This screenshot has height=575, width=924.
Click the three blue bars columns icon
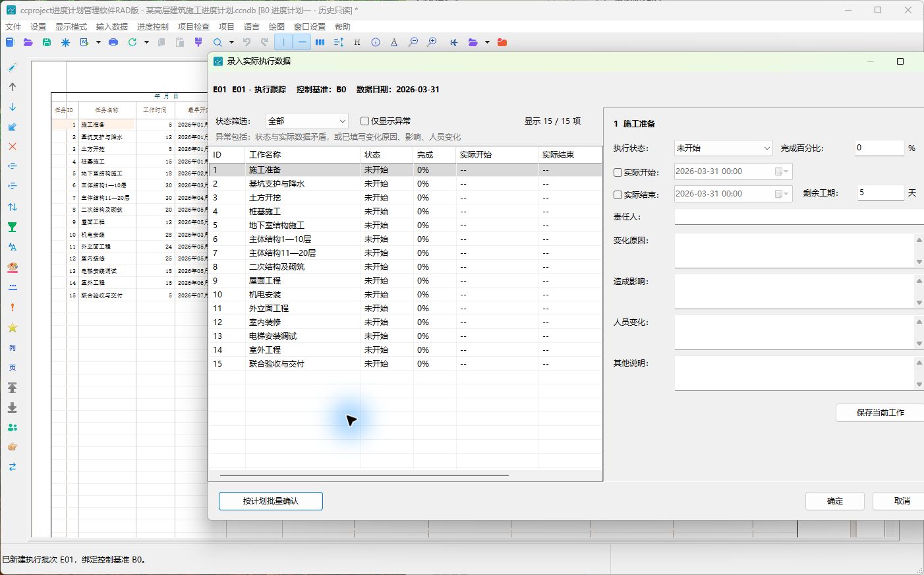coord(320,42)
